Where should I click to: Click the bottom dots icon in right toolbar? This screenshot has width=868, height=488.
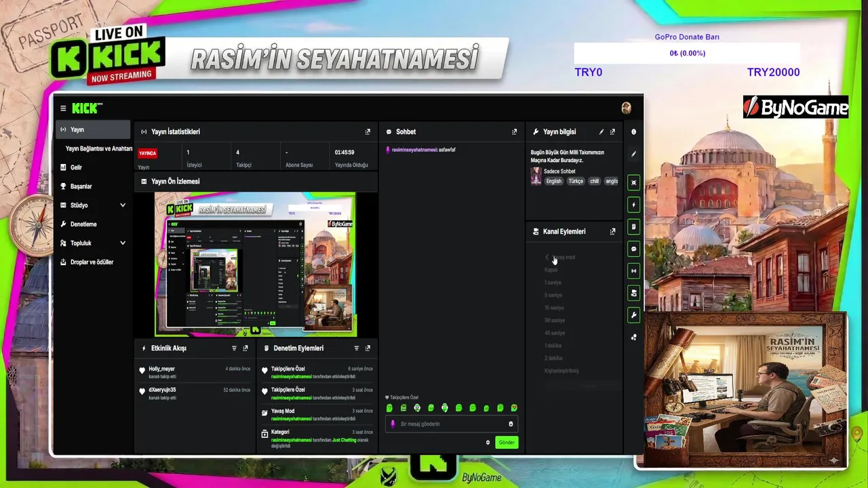coord(634,337)
